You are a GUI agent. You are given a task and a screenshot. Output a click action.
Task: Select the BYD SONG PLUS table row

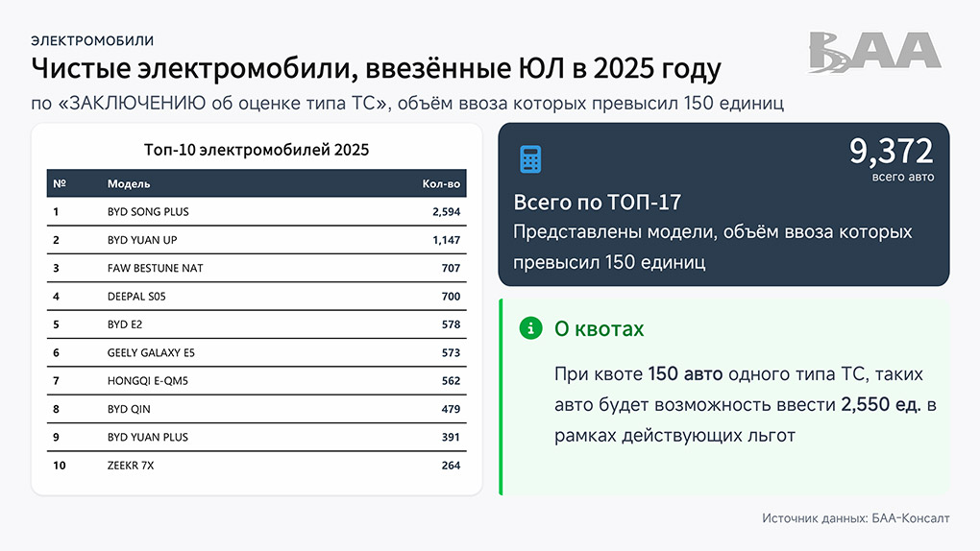[x=256, y=211]
